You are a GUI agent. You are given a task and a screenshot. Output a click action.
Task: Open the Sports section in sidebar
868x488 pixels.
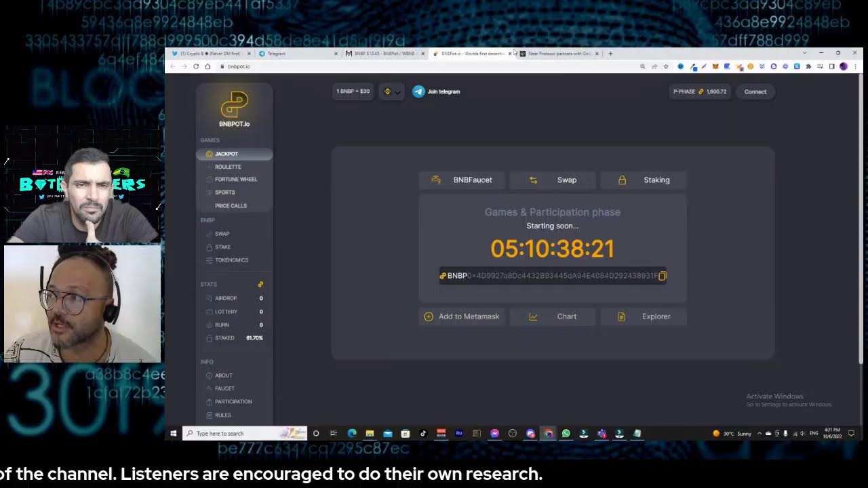[225, 192]
